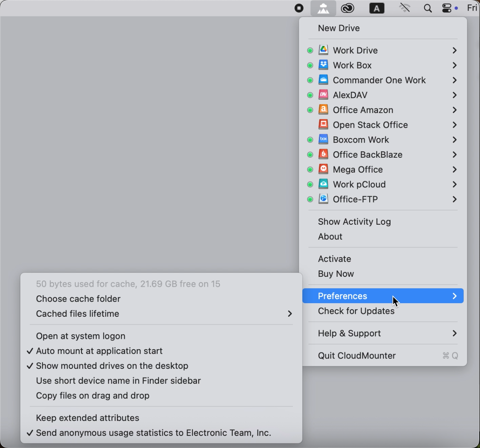This screenshot has height=448, width=480.
Task: Enable Open at system logon
Action: (x=162, y=336)
